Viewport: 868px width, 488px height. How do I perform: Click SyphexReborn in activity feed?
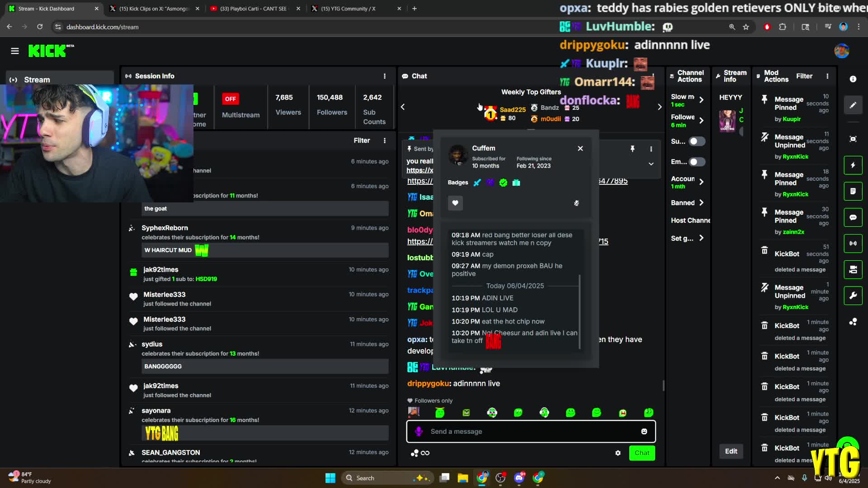[165, 228]
